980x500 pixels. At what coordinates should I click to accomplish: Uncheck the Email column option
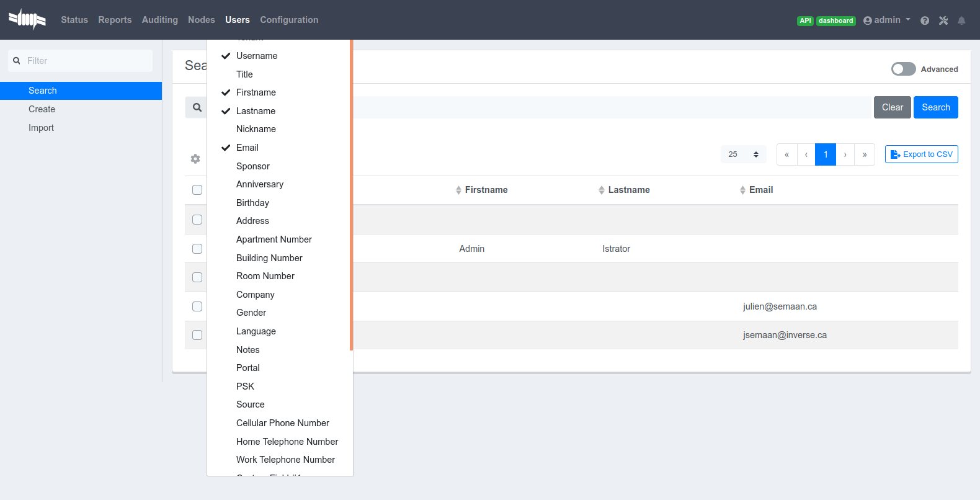point(279,148)
